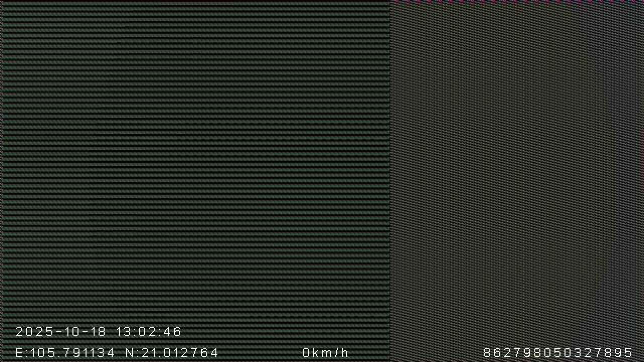Click the day value 18 in the date
The width and height of the screenshot is (644, 362).
click(x=98, y=332)
